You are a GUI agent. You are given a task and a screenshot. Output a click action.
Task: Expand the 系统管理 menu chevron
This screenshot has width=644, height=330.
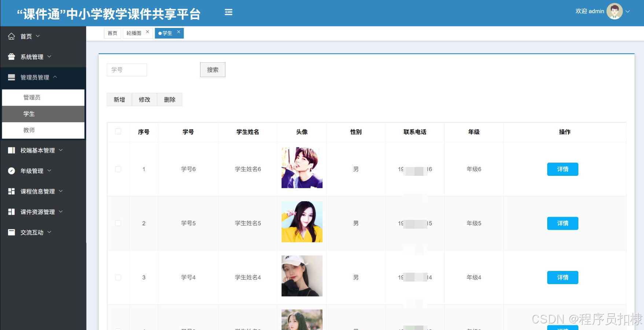pyautogui.click(x=49, y=57)
